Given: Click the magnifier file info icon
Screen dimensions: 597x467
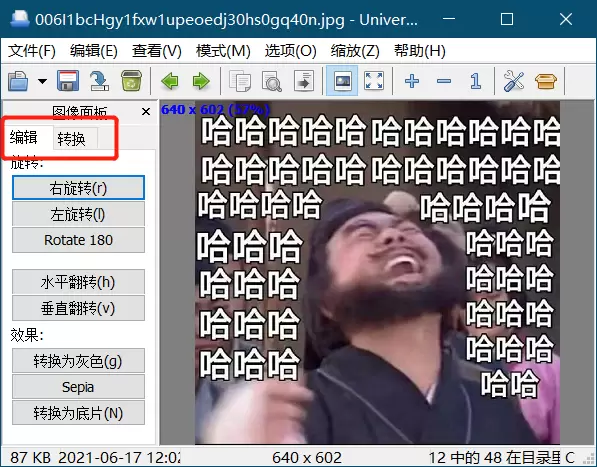Looking at the screenshot, I should tap(271, 81).
